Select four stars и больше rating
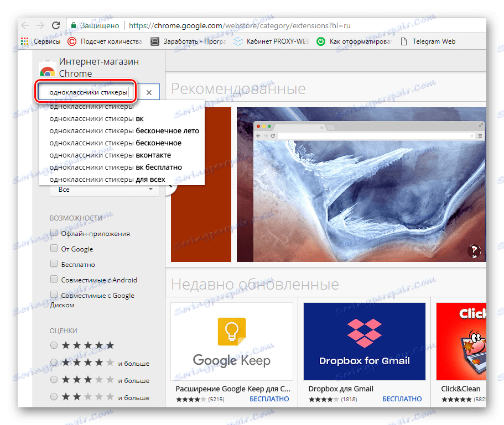Image resolution: width=504 pixels, height=425 pixels. pos(54,363)
